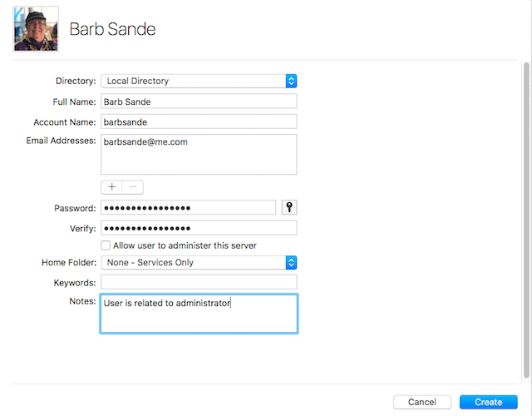The image size is (532, 416).
Task: Enable Allow user to administer this server
Action: pyautogui.click(x=106, y=245)
